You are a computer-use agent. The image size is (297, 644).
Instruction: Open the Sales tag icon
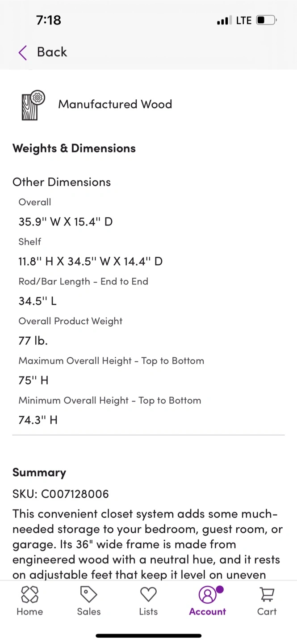[88, 595]
